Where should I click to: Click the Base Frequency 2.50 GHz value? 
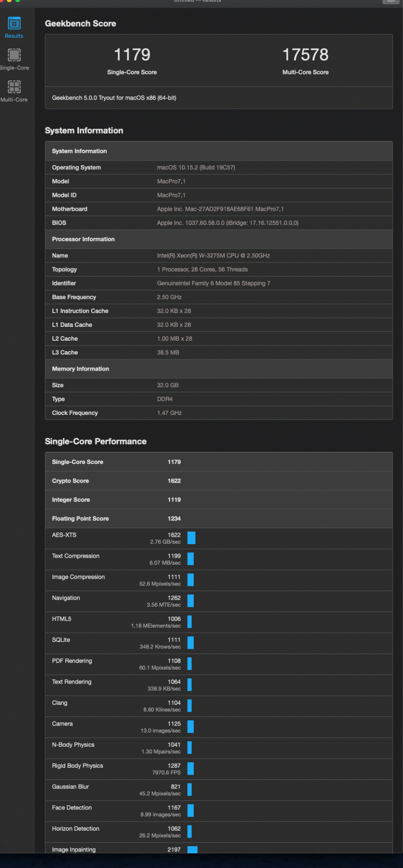tap(169, 297)
